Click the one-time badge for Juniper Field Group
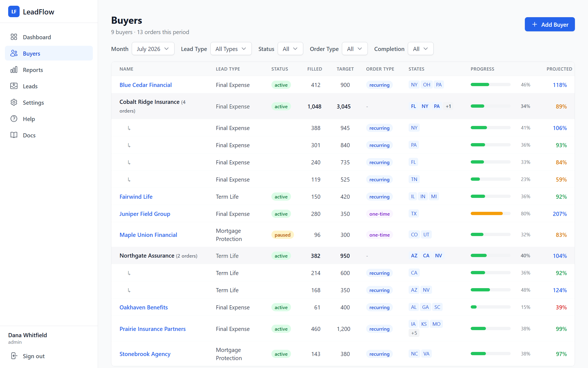588x368 pixels. click(379, 214)
